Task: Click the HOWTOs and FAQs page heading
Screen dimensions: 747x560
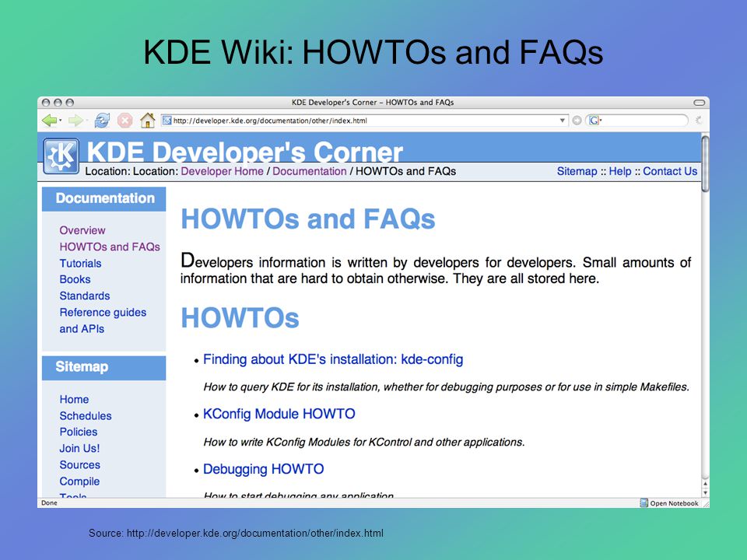Action: tap(308, 219)
